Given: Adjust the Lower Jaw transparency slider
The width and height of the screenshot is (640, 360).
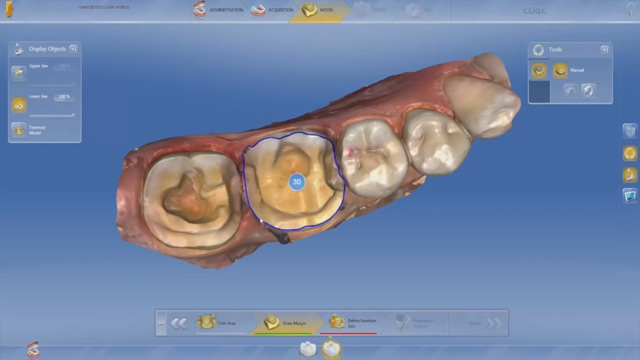Looking at the screenshot, I should [52, 116].
